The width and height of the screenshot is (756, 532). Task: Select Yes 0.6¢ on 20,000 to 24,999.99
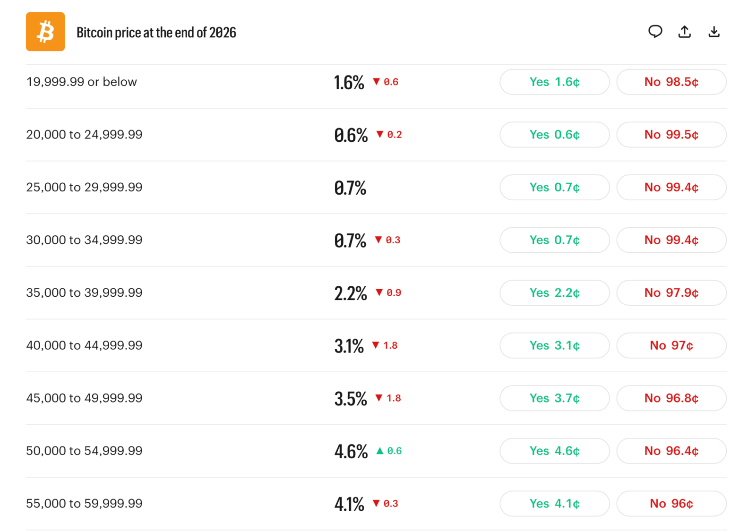click(554, 135)
